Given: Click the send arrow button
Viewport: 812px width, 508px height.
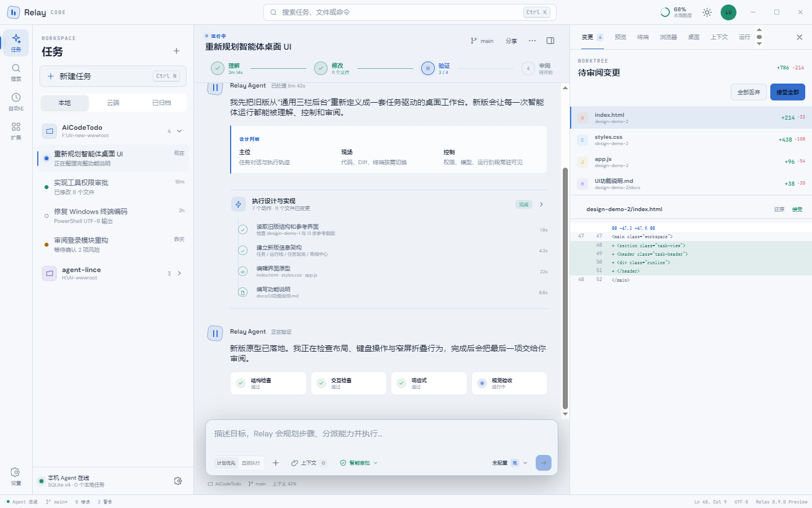Looking at the screenshot, I should [544, 463].
